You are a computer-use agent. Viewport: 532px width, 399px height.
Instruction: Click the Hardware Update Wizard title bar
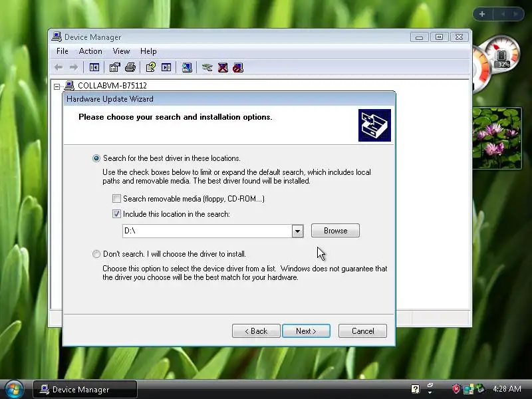(x=229, y=99)
